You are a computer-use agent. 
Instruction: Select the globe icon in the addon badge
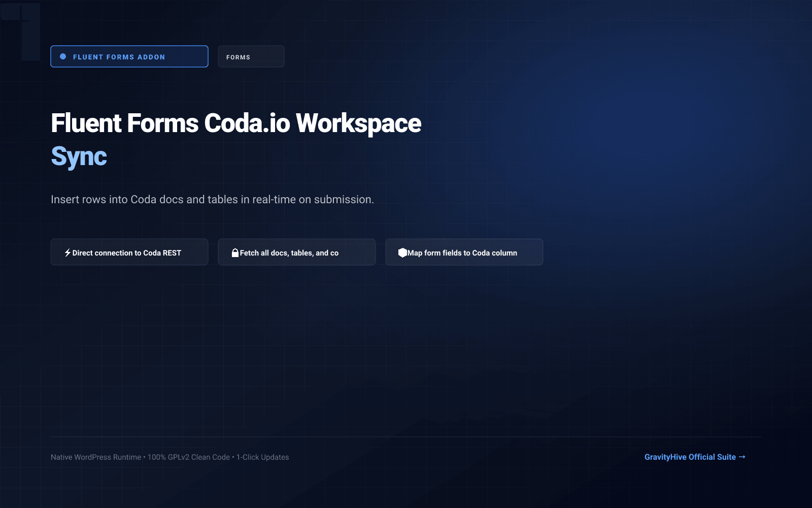[63, 56]
